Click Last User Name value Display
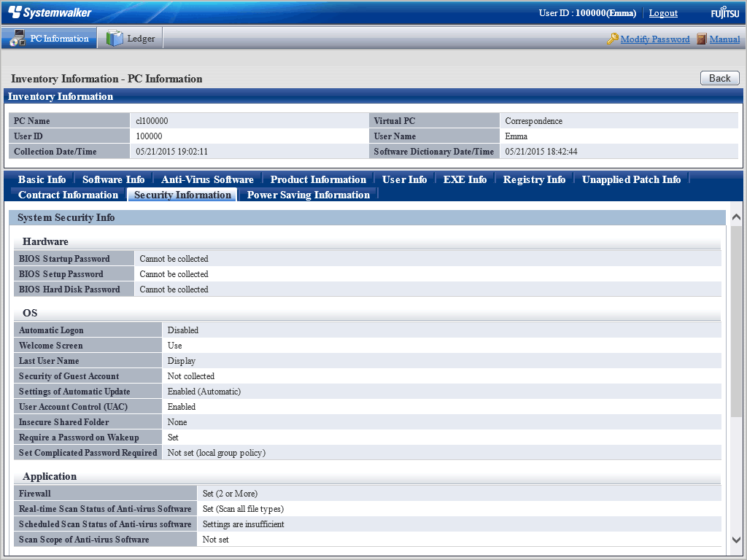The width and height of the screenshot is (747, 560). pyautogui.click(x=182, y=361)
